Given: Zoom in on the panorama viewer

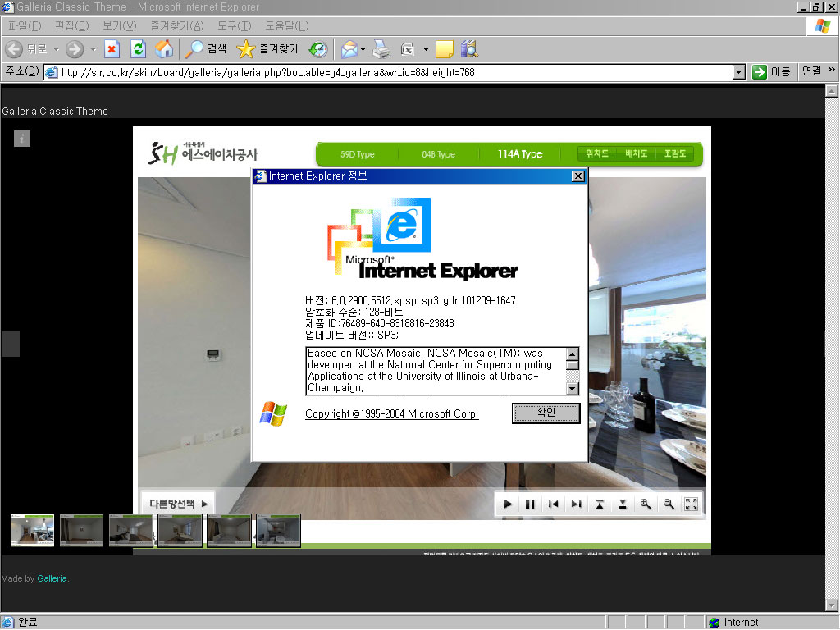Looking at the screenshot, I should pos(646,504).
